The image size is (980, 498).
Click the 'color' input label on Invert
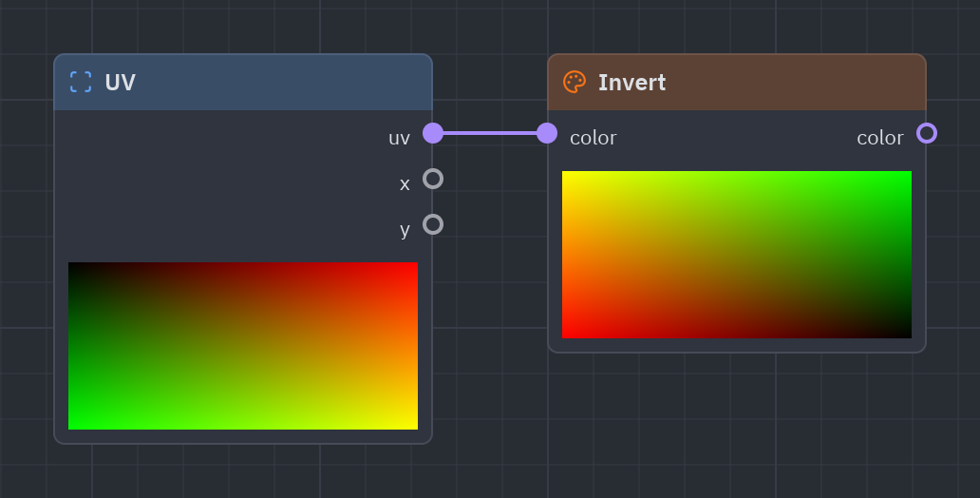(x=594, y=138)
